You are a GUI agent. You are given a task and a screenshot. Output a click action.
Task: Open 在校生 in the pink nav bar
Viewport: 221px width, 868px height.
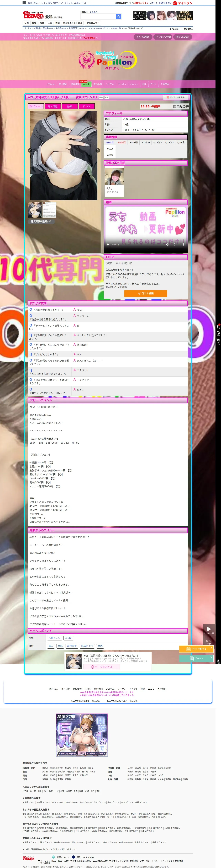(86, 84)
